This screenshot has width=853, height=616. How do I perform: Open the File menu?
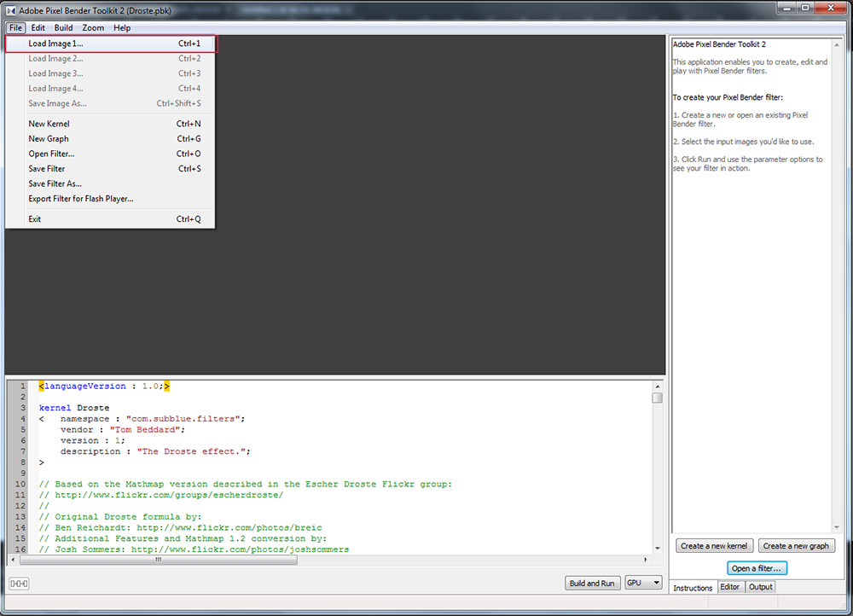tap(15, 28)
